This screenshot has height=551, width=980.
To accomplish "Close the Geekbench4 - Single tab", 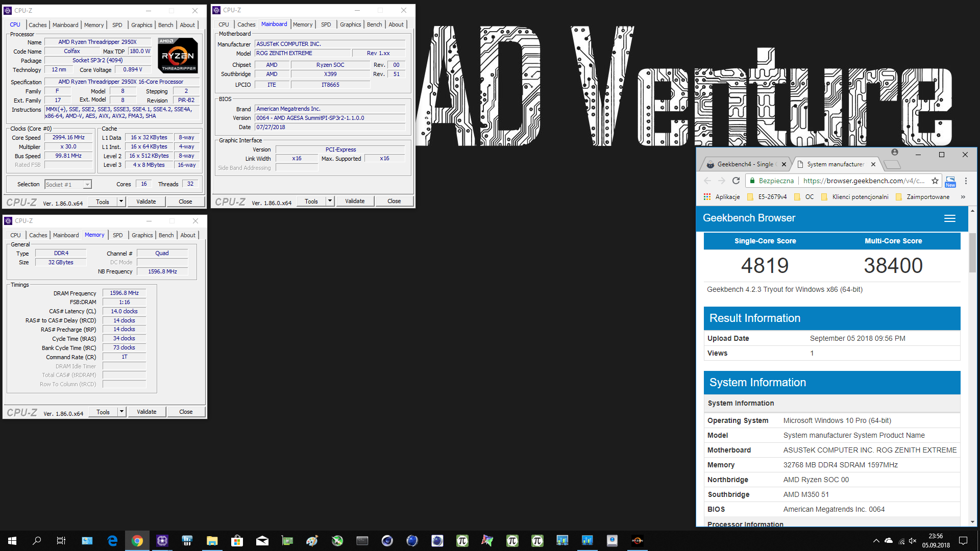I will tap(784, 164).
